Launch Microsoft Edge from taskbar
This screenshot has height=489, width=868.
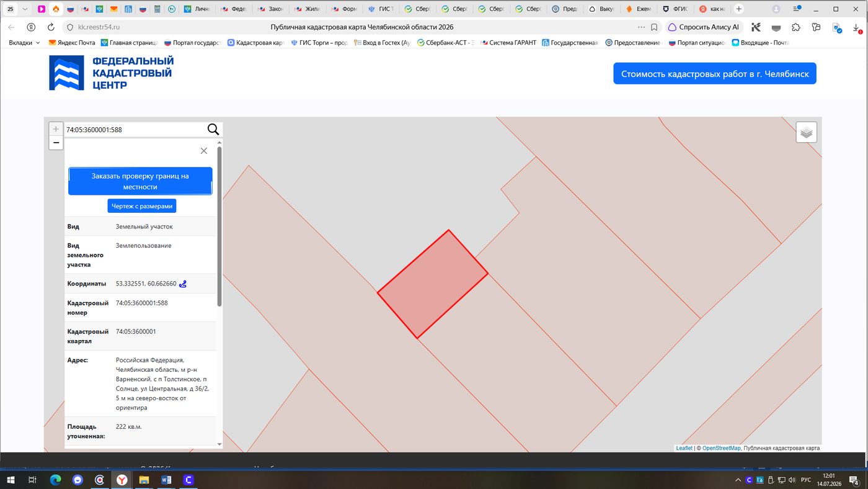pos(55,480)
